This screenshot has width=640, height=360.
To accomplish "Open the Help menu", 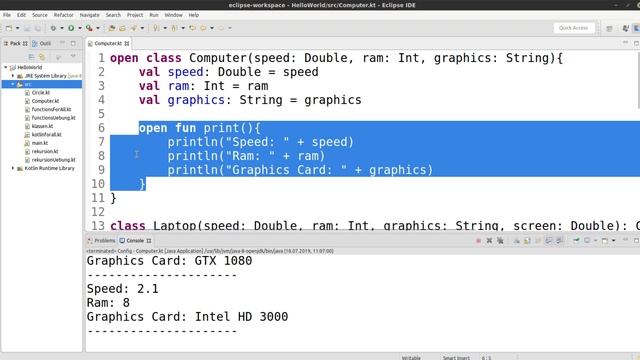I will pos(193,15).
